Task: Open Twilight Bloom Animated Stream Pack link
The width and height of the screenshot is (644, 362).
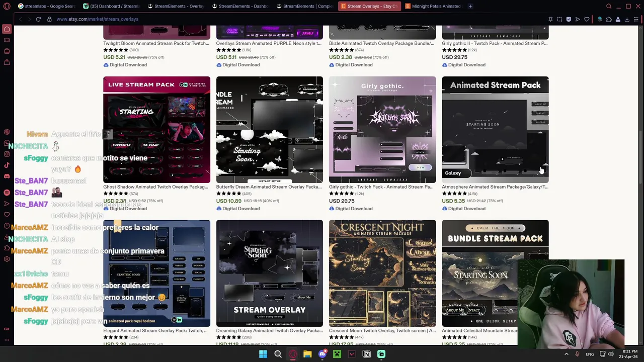Action: (x=156, y=43)
